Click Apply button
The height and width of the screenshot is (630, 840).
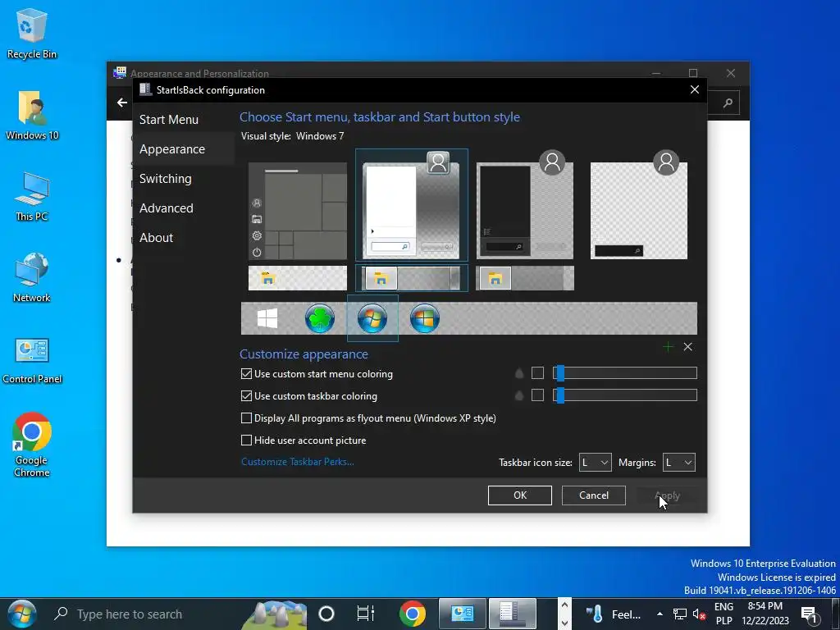click(667, 495)
